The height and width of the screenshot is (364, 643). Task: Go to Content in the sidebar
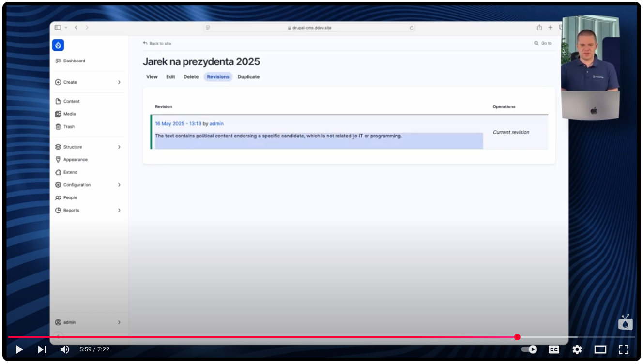pos(72,101)
